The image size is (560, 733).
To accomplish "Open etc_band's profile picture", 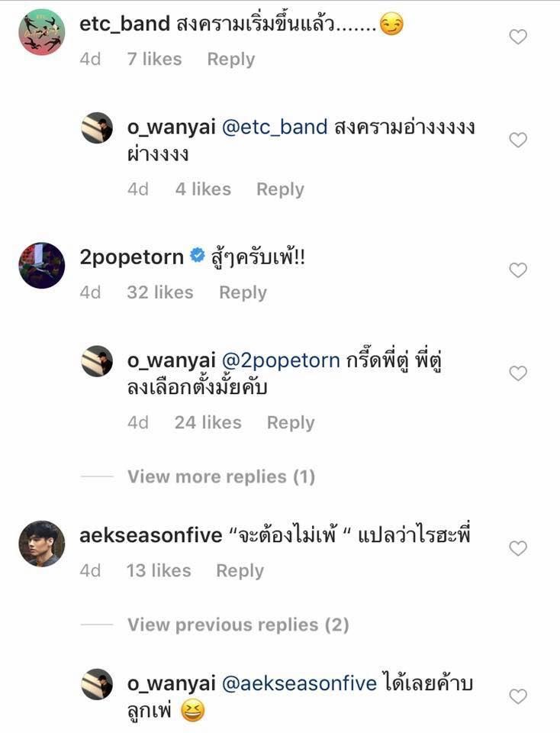I will [41, 32].
